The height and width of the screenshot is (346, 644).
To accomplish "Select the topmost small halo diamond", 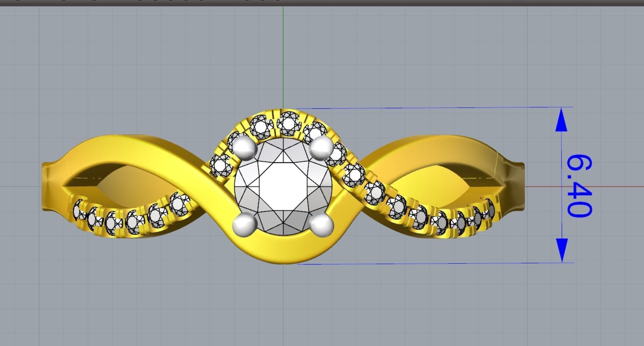I will click(289, 123).
